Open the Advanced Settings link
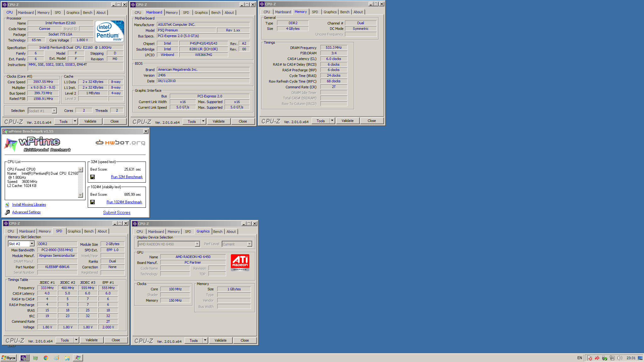The image size is (644, 362). click(x=26, y=212)
